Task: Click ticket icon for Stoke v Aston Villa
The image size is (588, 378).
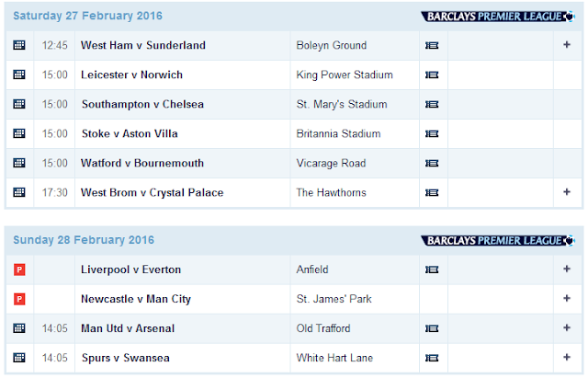Action: [x=432, y=134]
